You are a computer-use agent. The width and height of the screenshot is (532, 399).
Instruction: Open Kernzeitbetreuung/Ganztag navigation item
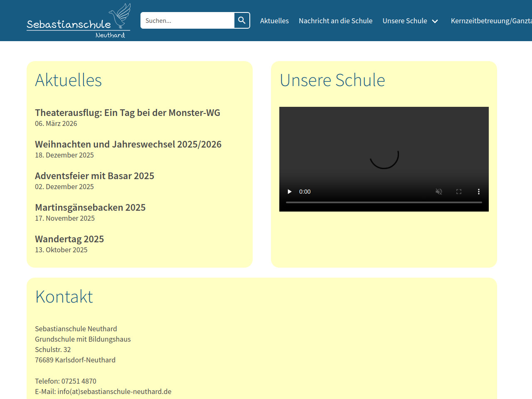tap(490, 21)
